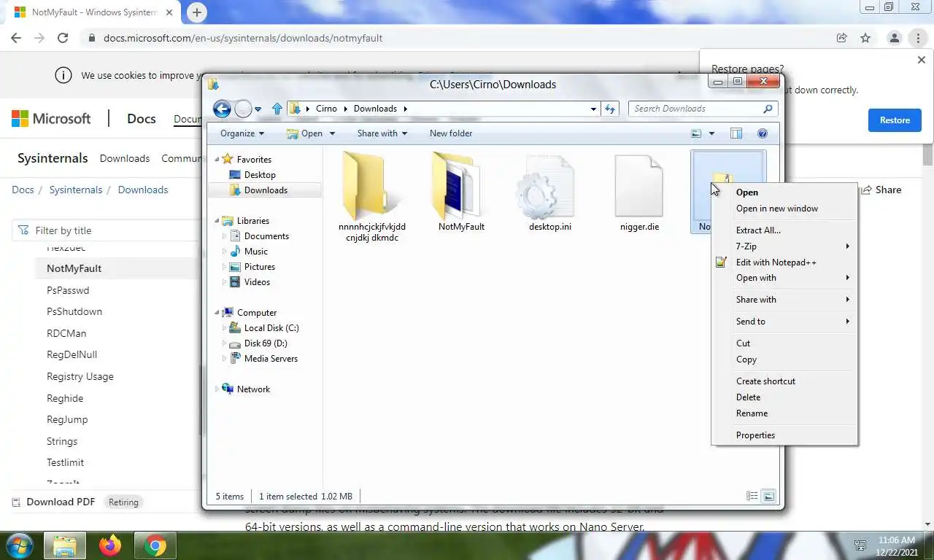Select Extract All... from context menu
The height and width of the screenshot is (560, 934).
click(784, 230)
